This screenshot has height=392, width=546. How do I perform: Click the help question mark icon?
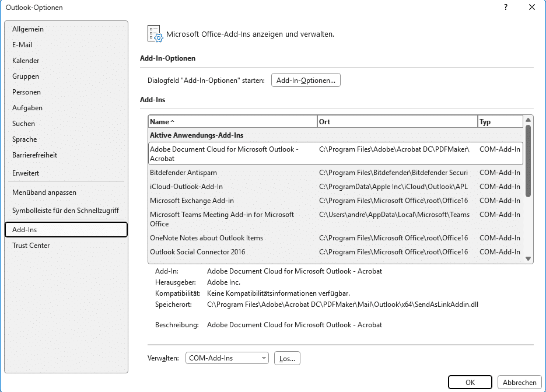click(505, 7)
